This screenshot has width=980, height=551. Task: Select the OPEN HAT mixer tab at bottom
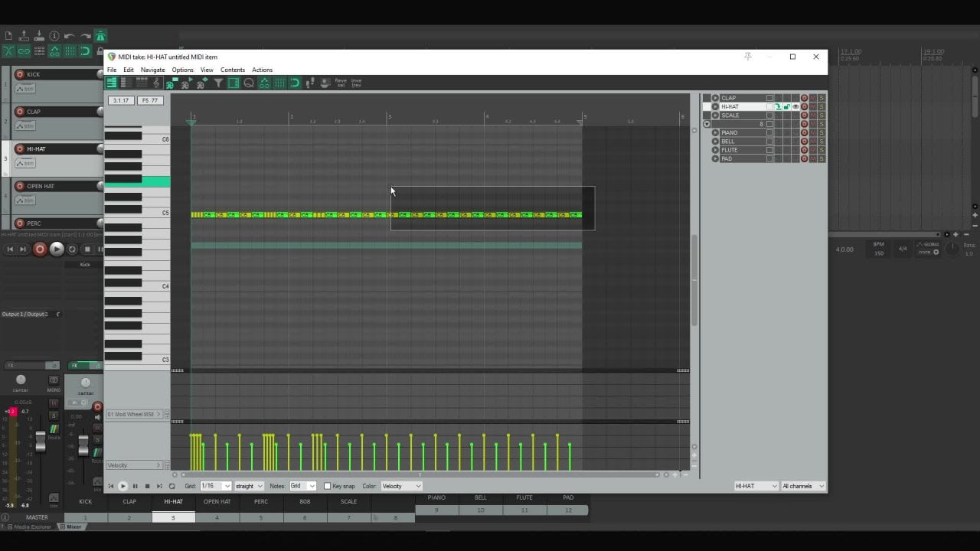click(217, 502)
